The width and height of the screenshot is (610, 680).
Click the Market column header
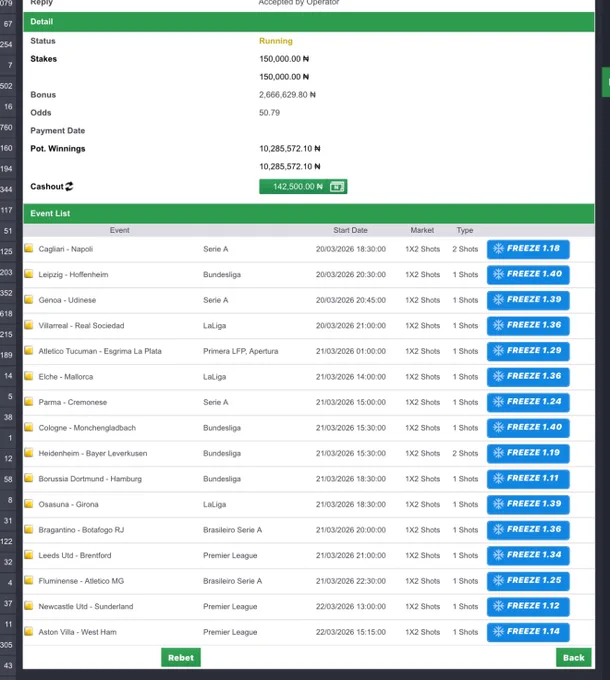[422, 230]
